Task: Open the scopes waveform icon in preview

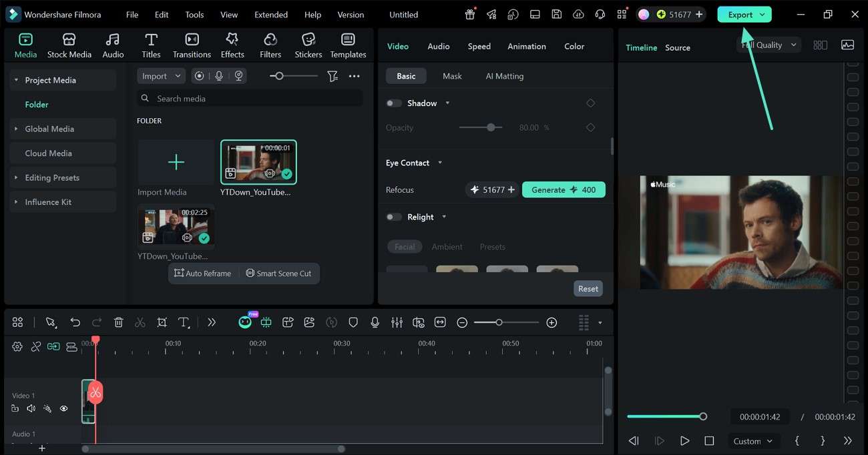Action: pyautogui.click(x=847, y=45)
